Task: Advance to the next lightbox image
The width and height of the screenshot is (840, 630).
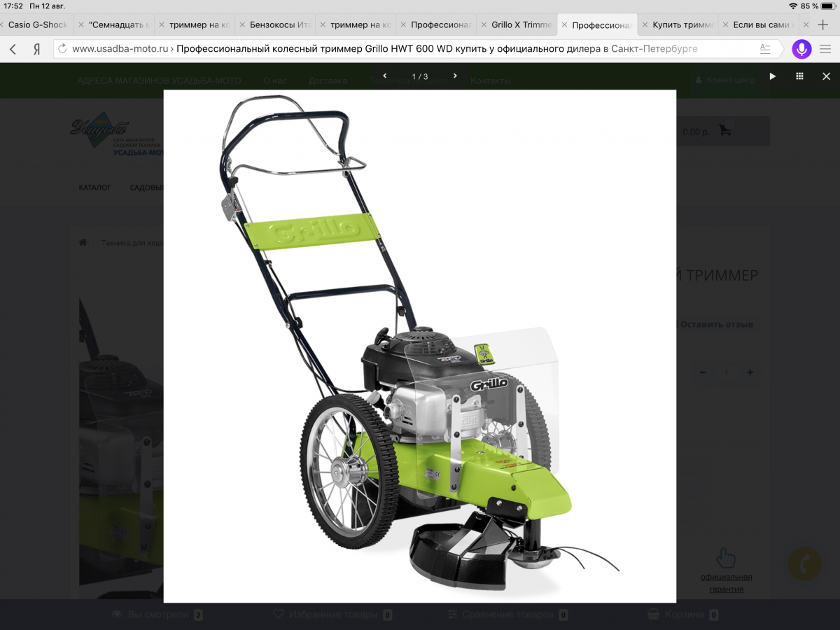Action: click(455, 76)
